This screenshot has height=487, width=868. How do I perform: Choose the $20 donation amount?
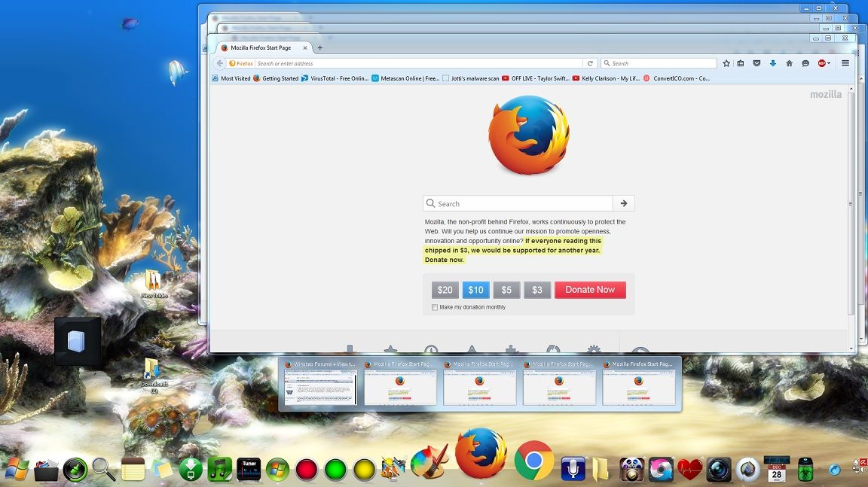coord(445,290)
